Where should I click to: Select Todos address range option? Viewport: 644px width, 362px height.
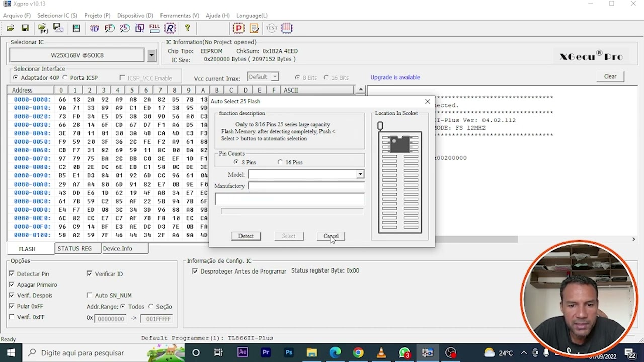(x=122, y=306)
